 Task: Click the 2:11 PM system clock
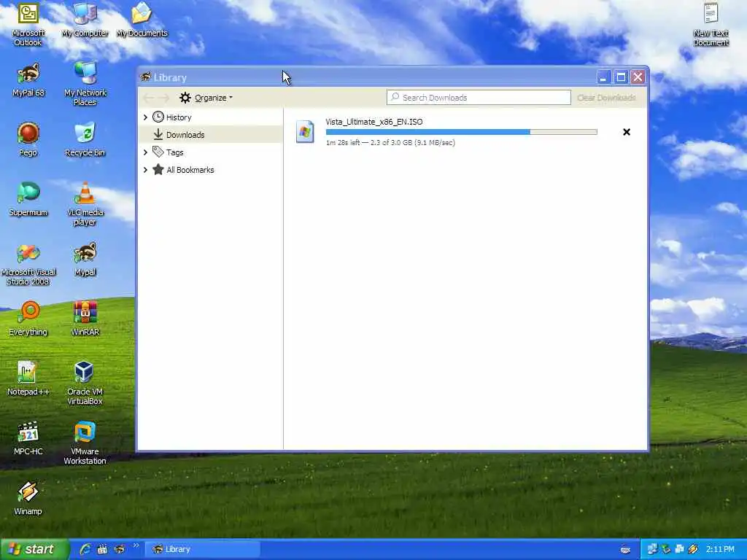[x=720, y=549]
